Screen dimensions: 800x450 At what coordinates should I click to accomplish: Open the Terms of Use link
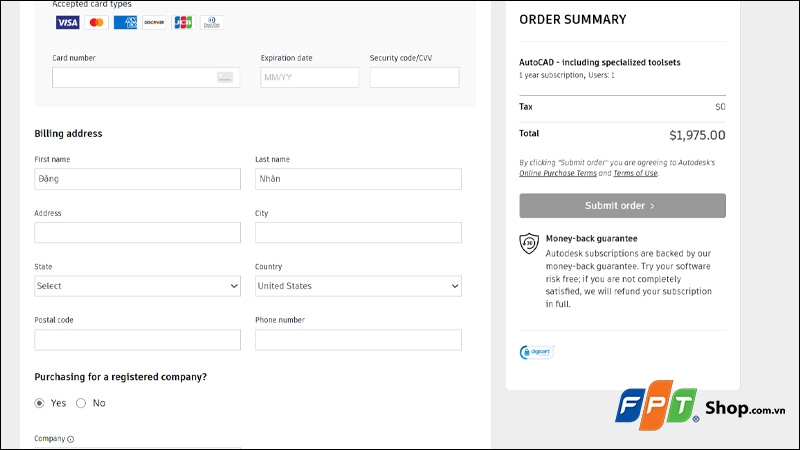(635, 173)
